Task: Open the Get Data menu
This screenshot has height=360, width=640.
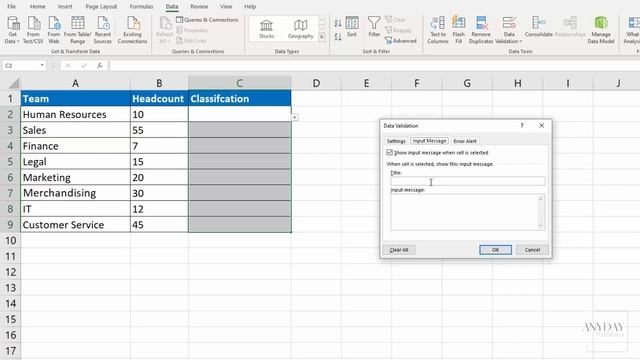Action: coord(12,30)
